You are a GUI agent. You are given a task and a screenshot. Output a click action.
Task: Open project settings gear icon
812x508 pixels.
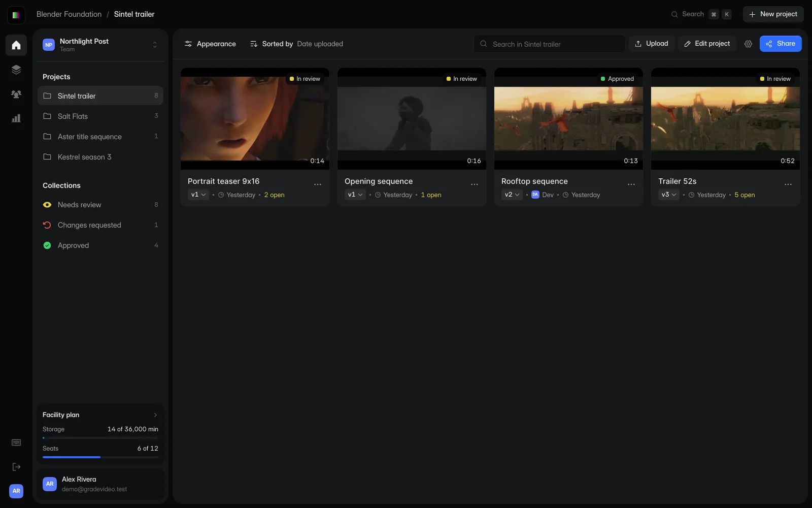click(x=748, y=44)
